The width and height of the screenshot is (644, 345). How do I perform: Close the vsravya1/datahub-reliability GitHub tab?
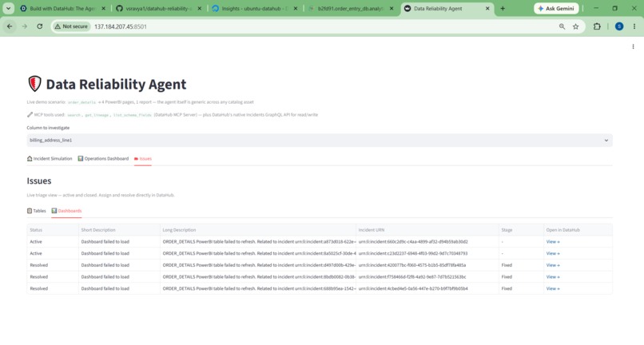[x=200, y=8]
